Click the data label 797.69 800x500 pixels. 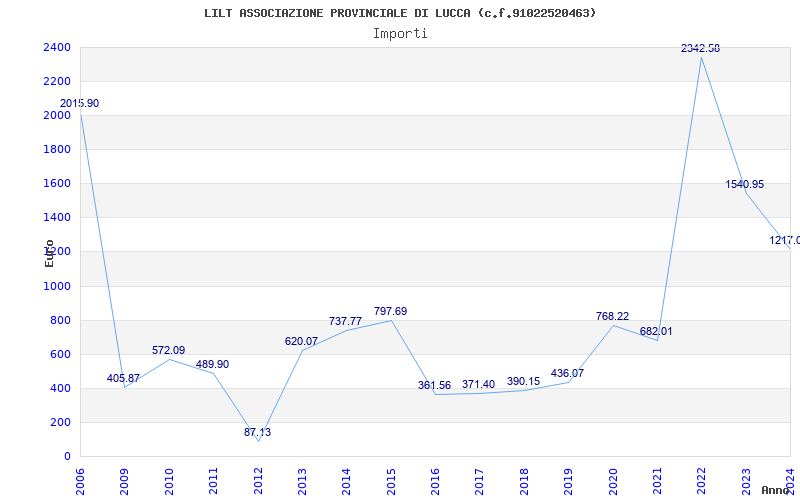[390, 312]
